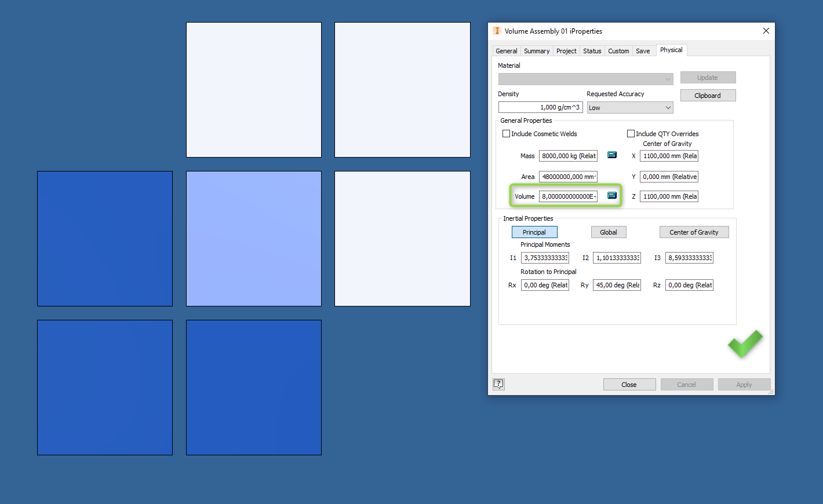
Task: Click the Volume value field
Action: click(x=568, y=196)
